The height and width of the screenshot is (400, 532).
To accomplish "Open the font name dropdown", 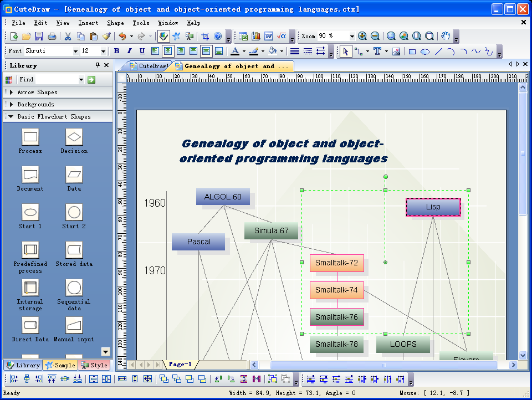I will [75, 51].
